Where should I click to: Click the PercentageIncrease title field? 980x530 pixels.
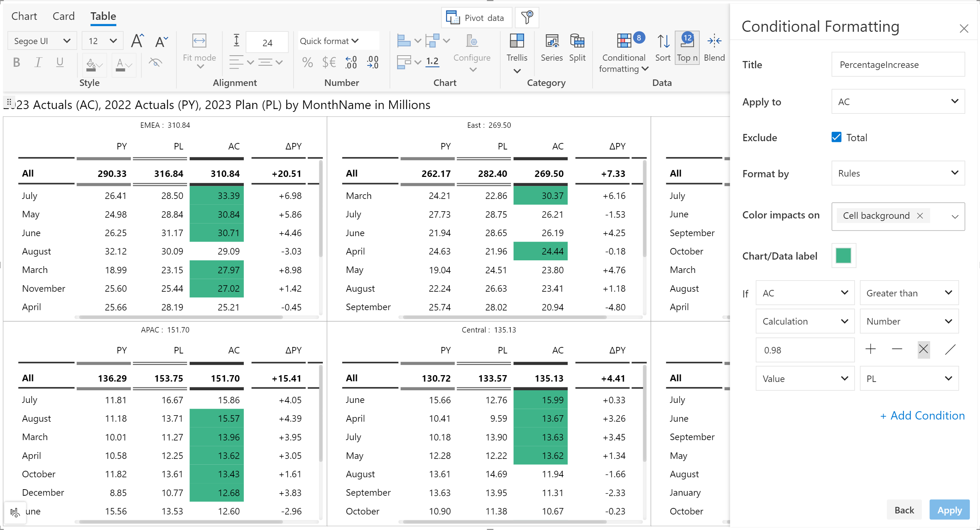[898, 65]
